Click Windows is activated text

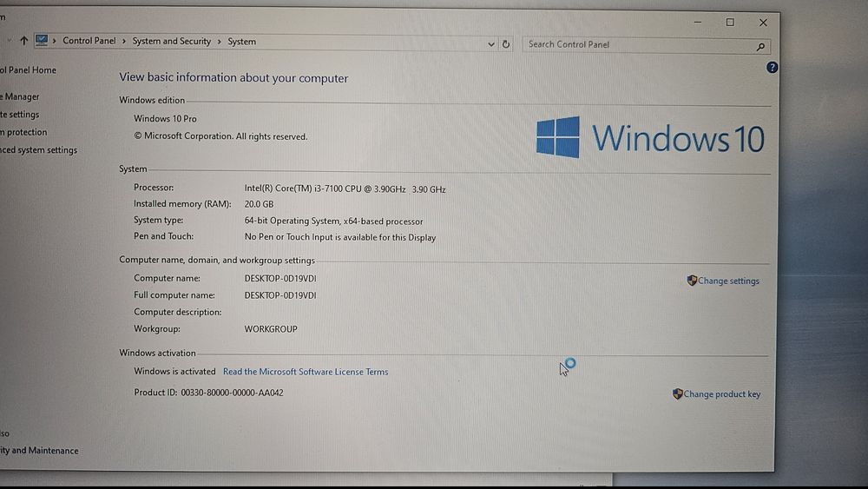(174, 371)
